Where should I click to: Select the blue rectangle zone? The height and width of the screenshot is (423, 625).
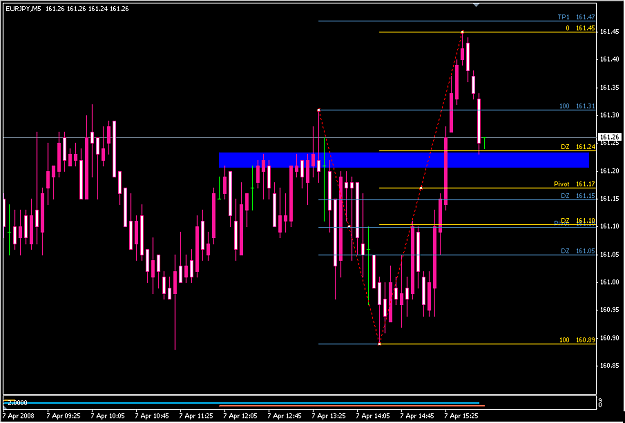[x=404, y=160]
